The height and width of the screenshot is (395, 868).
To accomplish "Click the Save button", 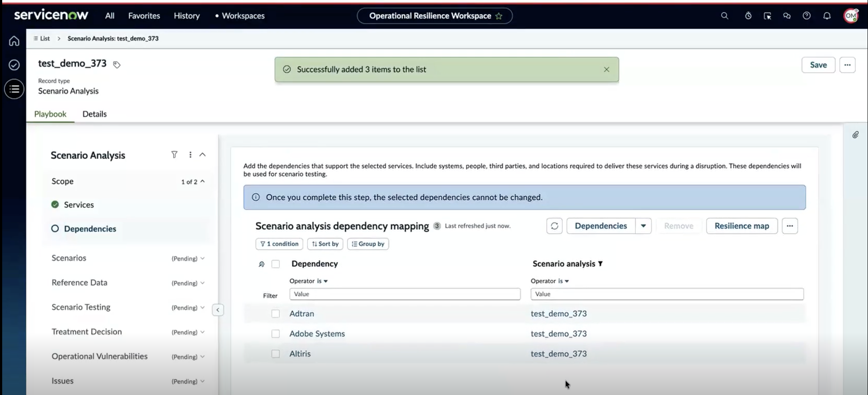I will (818, 65).
